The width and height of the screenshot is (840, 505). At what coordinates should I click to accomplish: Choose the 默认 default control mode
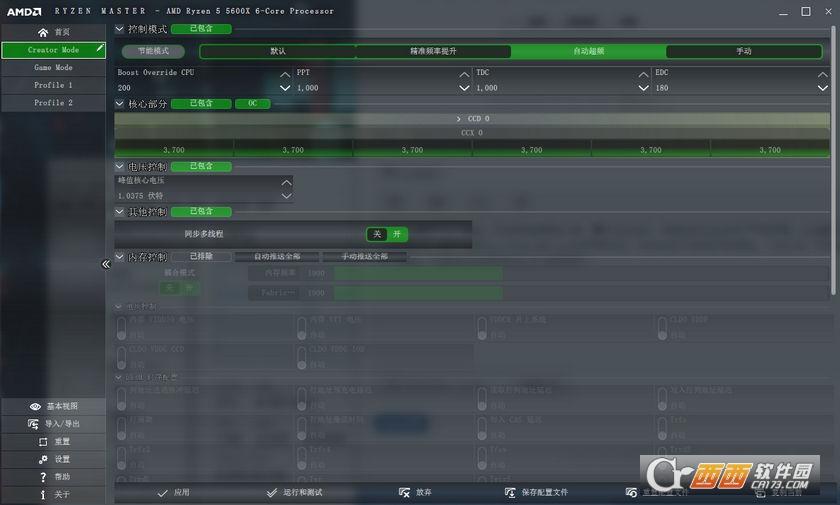(x=278, y=51)
